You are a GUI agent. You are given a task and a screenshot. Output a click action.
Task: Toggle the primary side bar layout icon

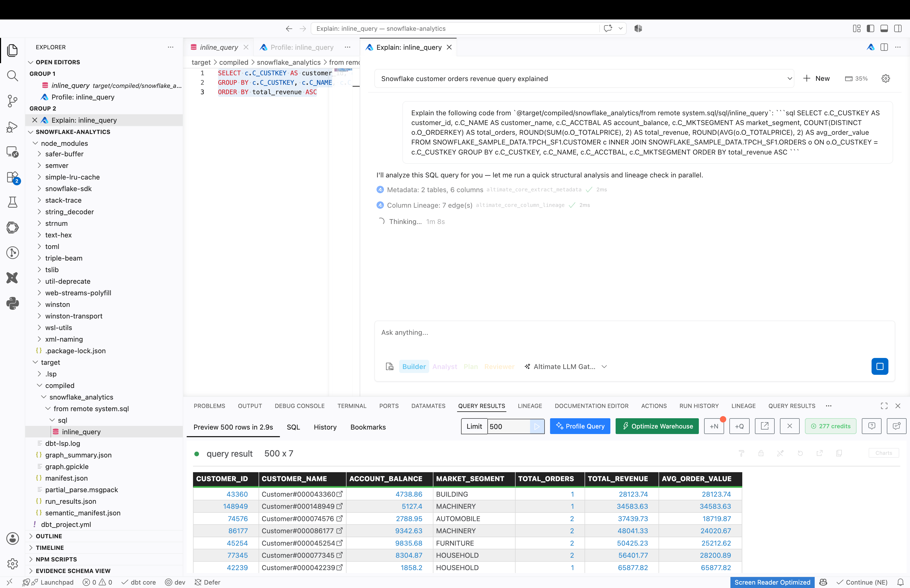[x=871, y=29]
